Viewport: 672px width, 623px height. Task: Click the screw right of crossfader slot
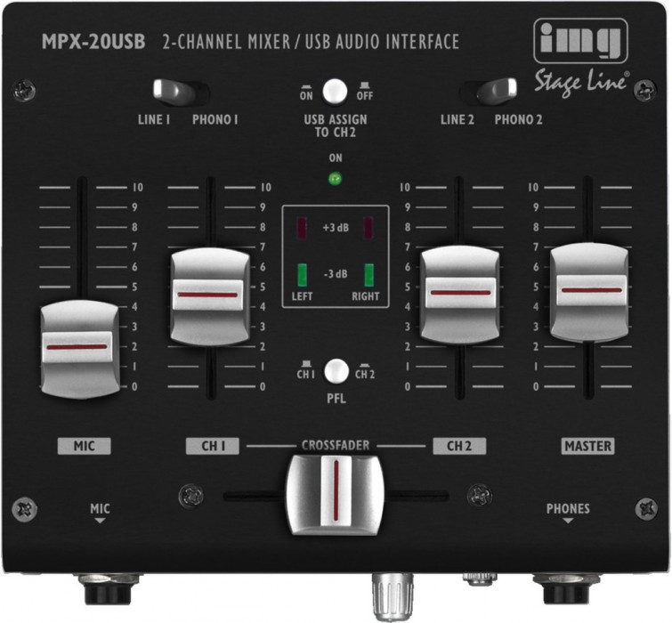(480, 496)
